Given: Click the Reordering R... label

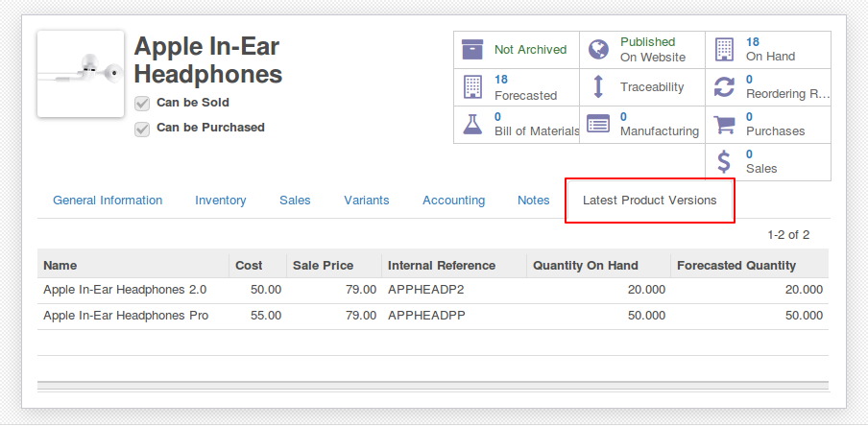Looking at the screenshot, I should (x=787, y=94).
